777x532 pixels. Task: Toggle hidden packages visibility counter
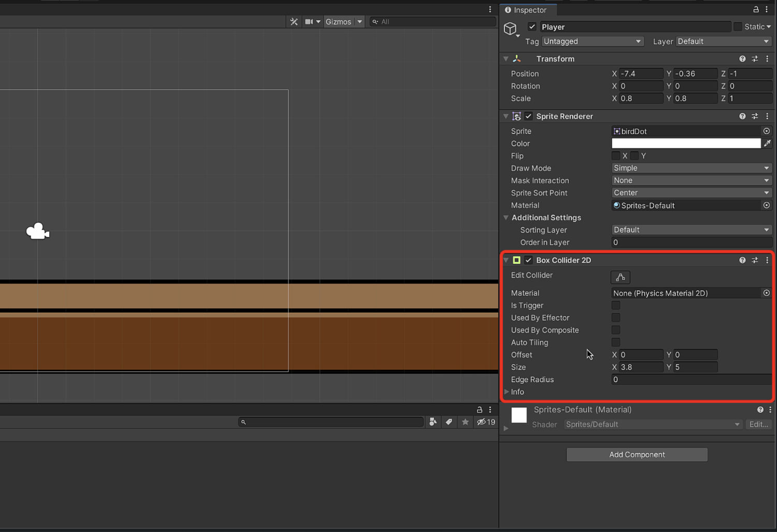(x=486, y=422)
